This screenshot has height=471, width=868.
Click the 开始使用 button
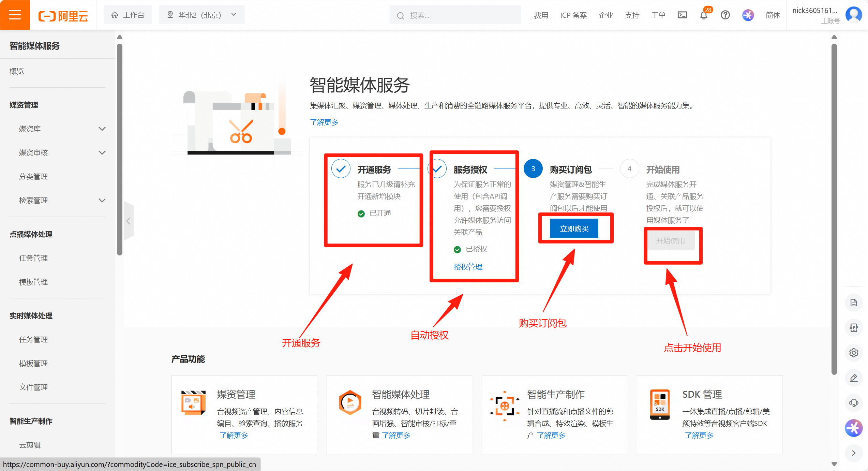(x=670, y=240)
